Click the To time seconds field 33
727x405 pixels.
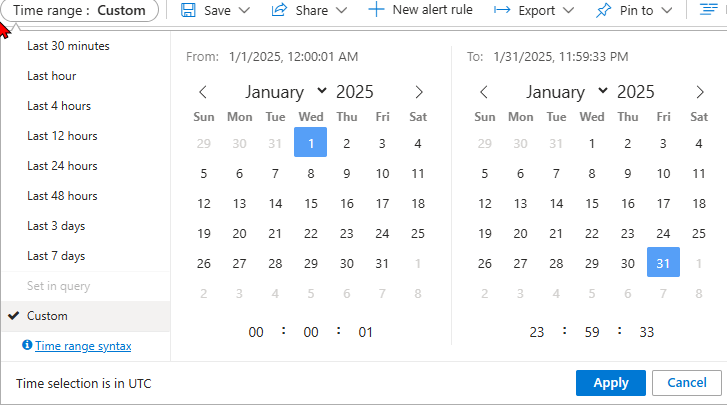pyautogui.click(x=646, y=332)
